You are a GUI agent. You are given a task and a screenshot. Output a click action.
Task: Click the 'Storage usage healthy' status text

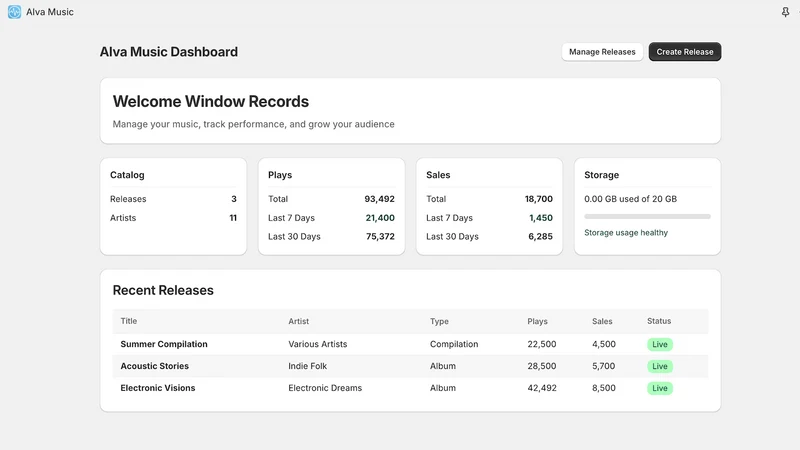tap(626, 233)
